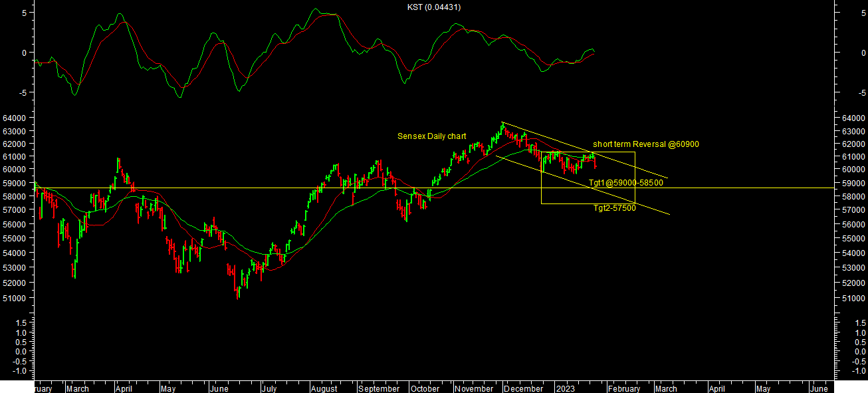
Task: Select October on the date axis
Action: pyautogui.click(x=425, y=388)
